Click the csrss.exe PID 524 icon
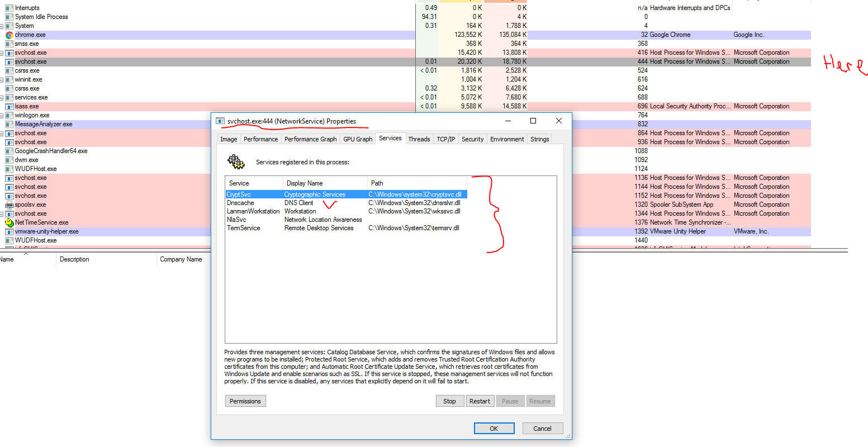 pos(10,70)
